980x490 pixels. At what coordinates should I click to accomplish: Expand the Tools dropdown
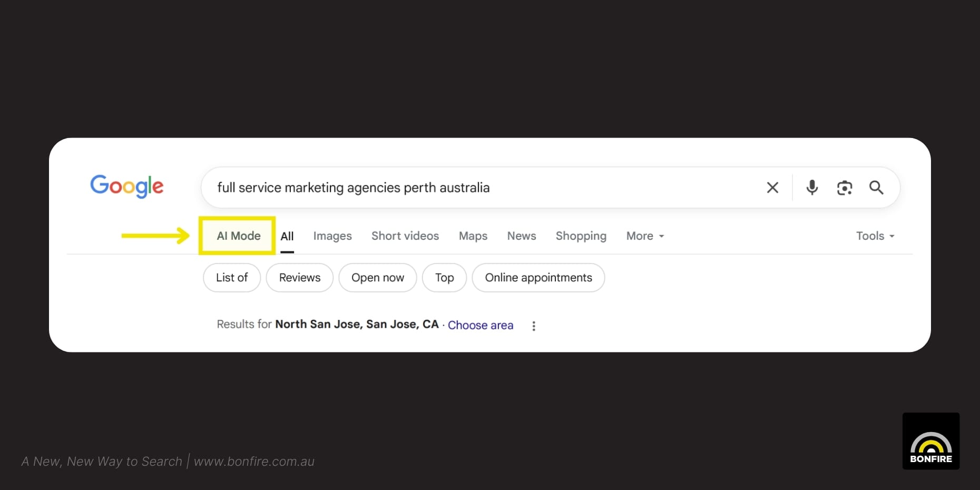875,236
